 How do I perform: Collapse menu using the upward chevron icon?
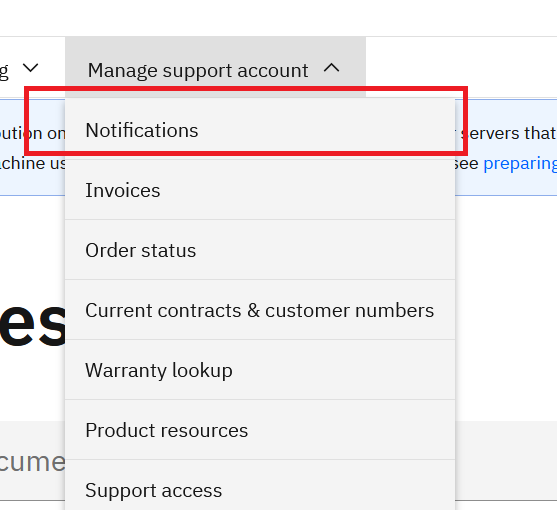[x=331, y=68]
